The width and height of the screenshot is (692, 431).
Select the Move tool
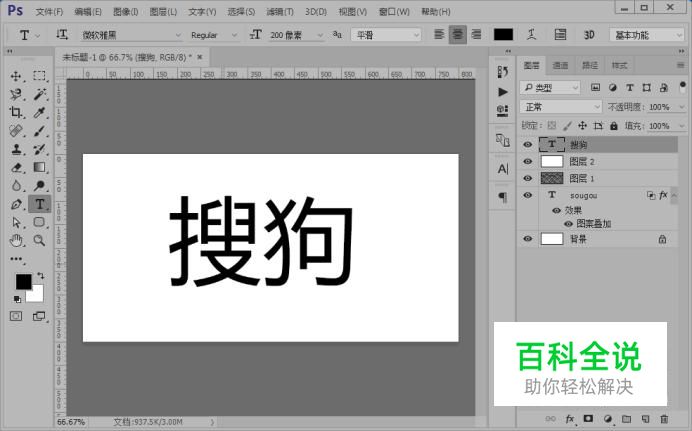(16, 76)
